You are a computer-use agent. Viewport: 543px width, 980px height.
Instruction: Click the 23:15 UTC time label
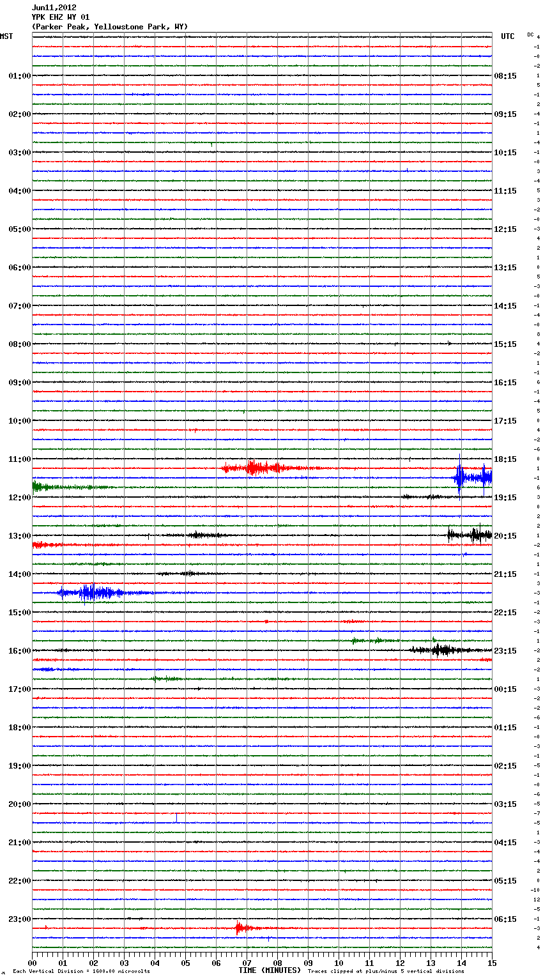pyautogui.click(x=505, y=651)
